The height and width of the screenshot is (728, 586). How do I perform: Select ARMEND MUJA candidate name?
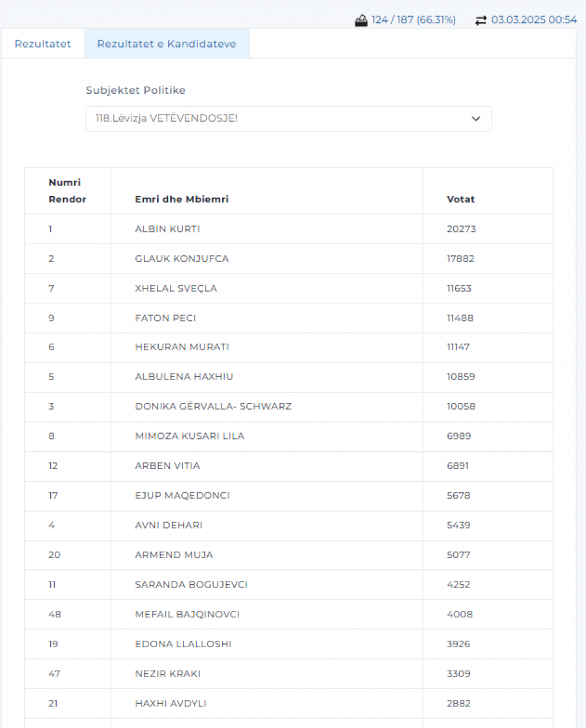(x=174, y=555)
